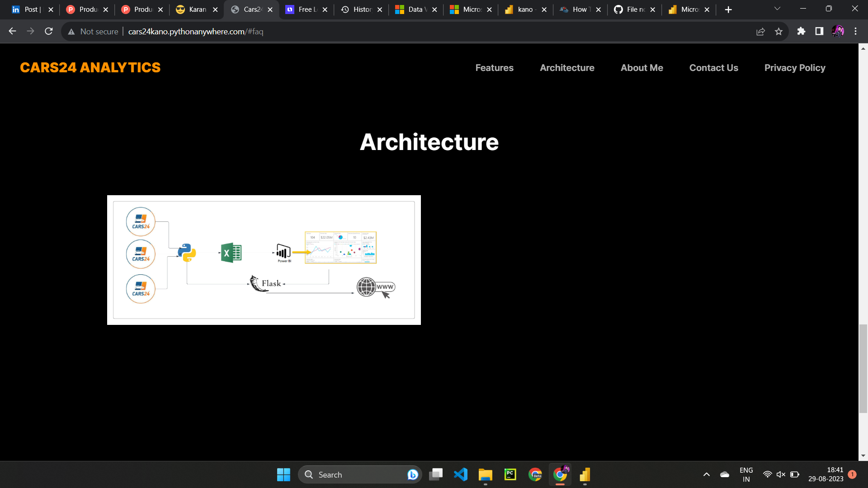Click the share page icon in address bar
Screen dimensions: 868x488
point(760,31)
